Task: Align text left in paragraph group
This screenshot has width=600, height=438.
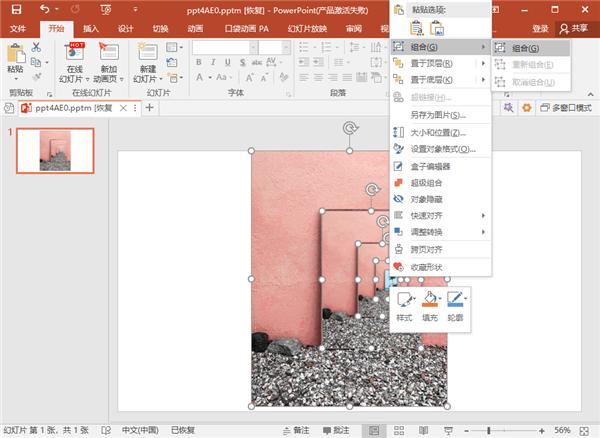Action: click(304, 78)
